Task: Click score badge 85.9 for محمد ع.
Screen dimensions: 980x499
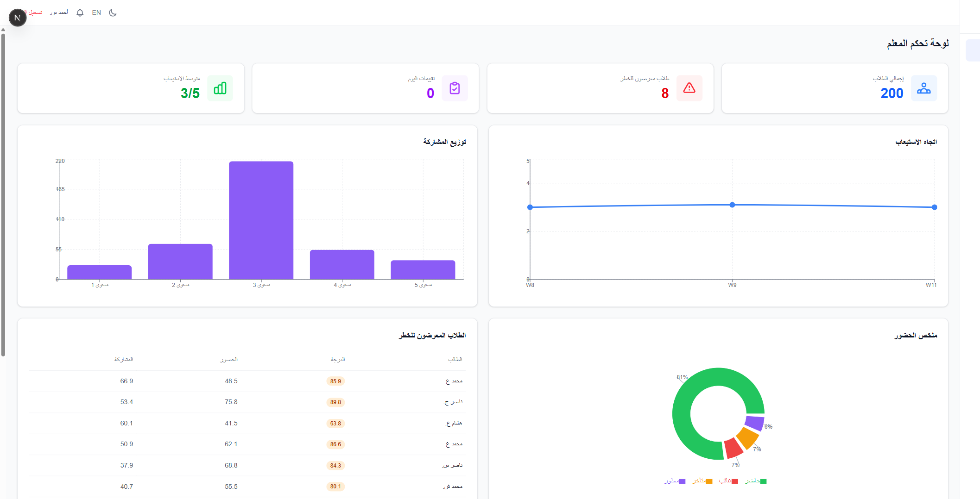Action: coord(335,381)
